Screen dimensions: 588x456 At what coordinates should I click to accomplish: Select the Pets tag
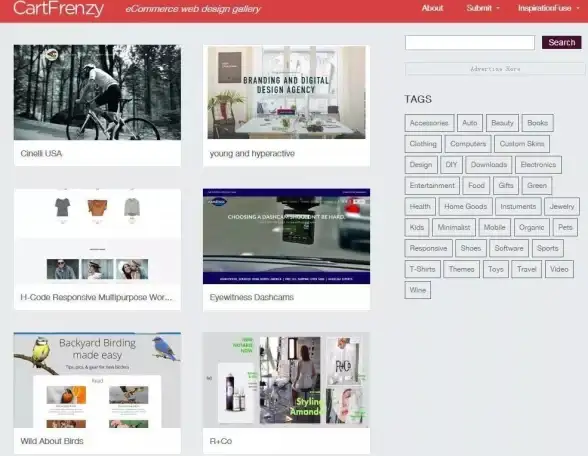[565, 228]
